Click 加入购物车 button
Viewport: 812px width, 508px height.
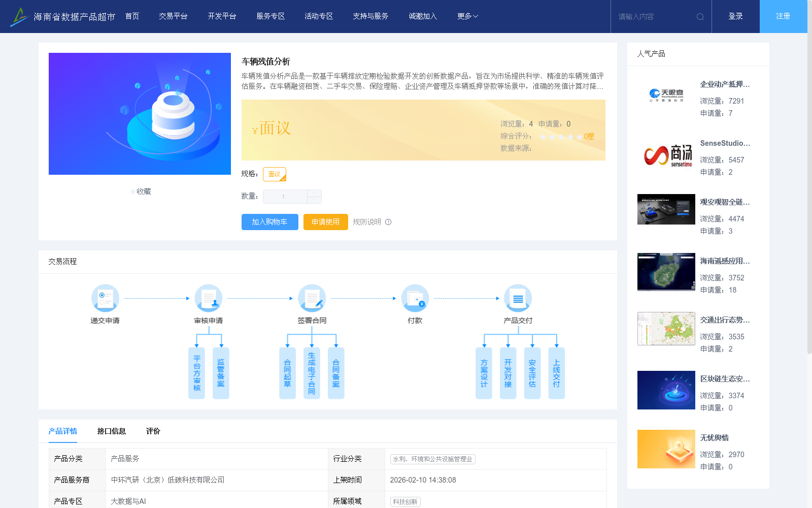coord(270,222)
